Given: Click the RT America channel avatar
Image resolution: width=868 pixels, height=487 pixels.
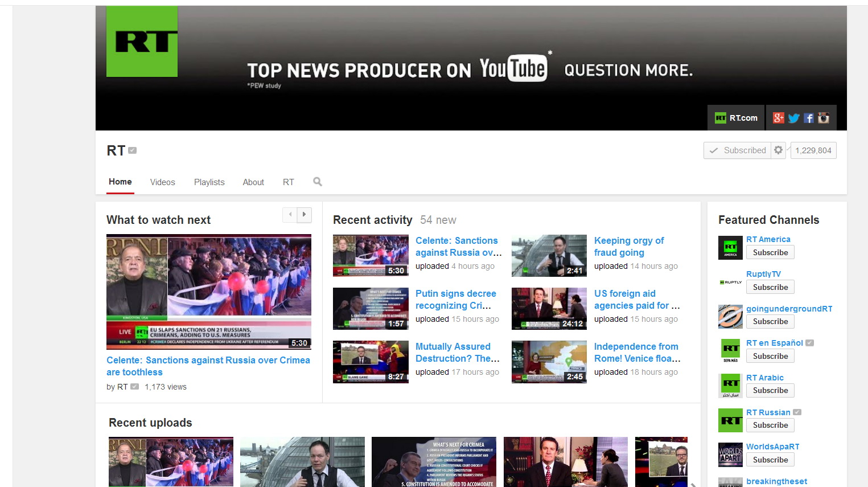Looking at the screenshot, I should (x=730, y=248).
